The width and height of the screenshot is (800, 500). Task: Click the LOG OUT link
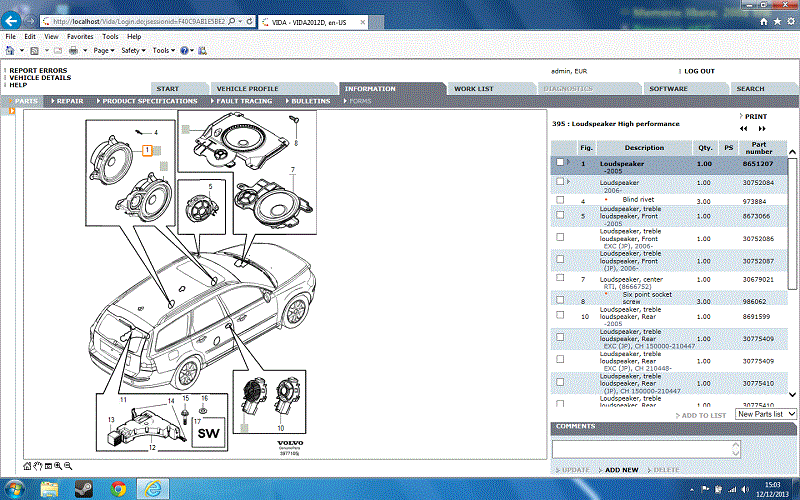699,71
